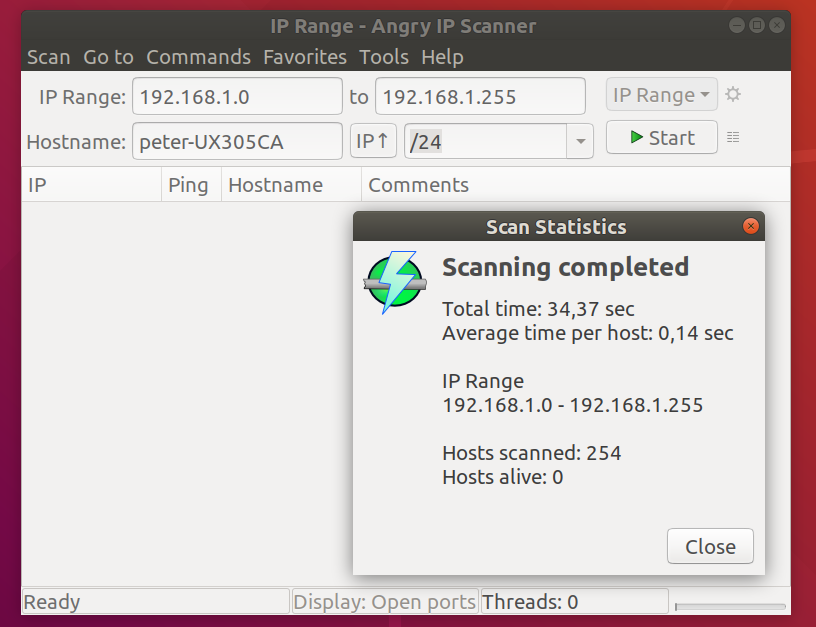Open the fetchers list icon beside Start
This screenshot has height=627, width=816.
click(733, 137)
